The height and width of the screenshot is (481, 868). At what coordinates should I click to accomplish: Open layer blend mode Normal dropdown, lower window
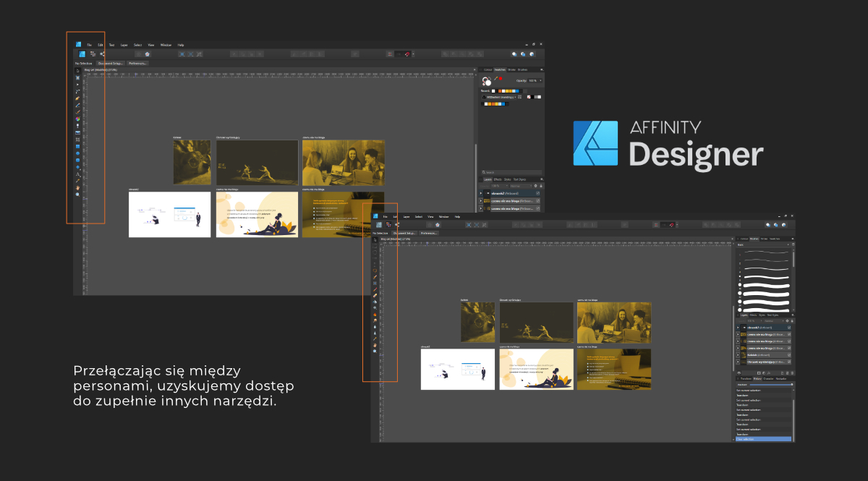[773, 321]
